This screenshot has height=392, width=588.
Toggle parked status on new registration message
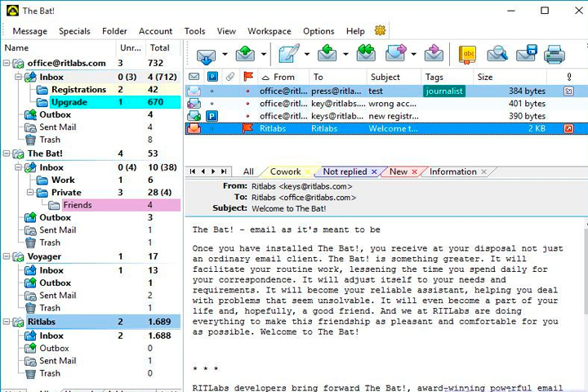pos(212,116)
